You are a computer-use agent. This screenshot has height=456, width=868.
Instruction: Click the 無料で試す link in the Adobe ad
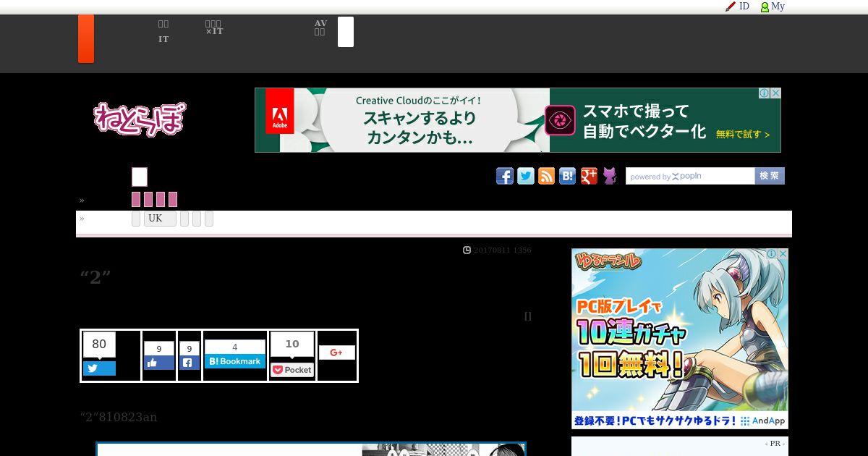click(743, 135)
